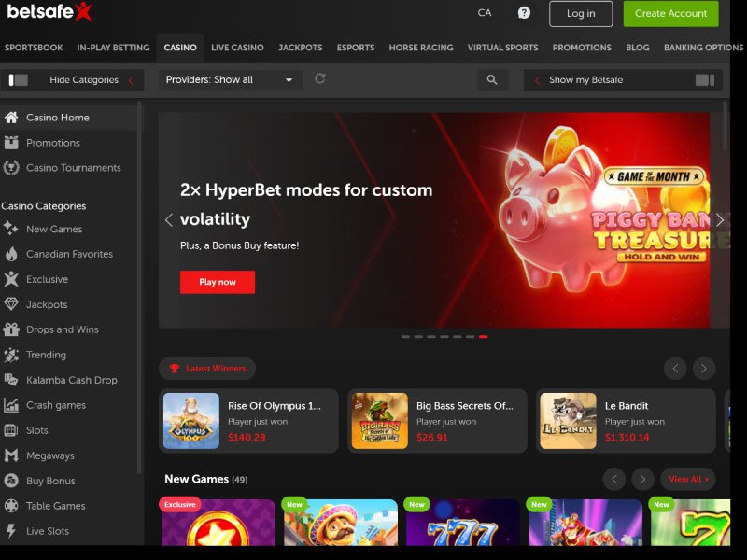Open the Big Bass Secrets winner card
The image size is (747, 560).
(x=437, y=421)
